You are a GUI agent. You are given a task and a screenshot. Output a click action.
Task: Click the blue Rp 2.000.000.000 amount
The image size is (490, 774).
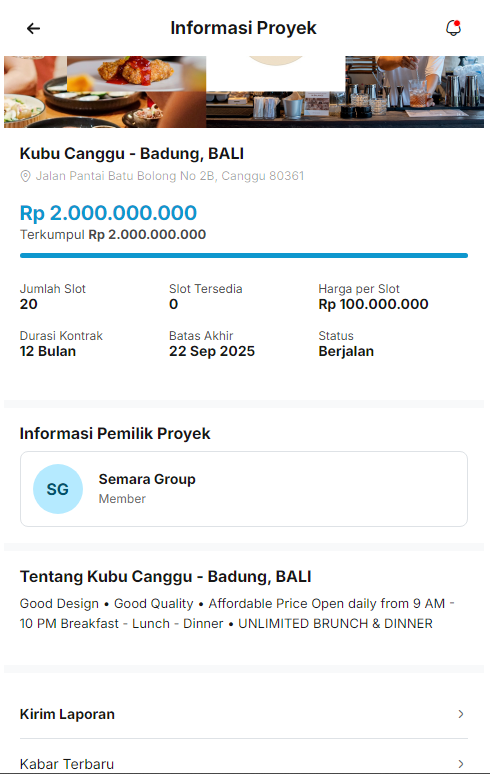point(108,213)
